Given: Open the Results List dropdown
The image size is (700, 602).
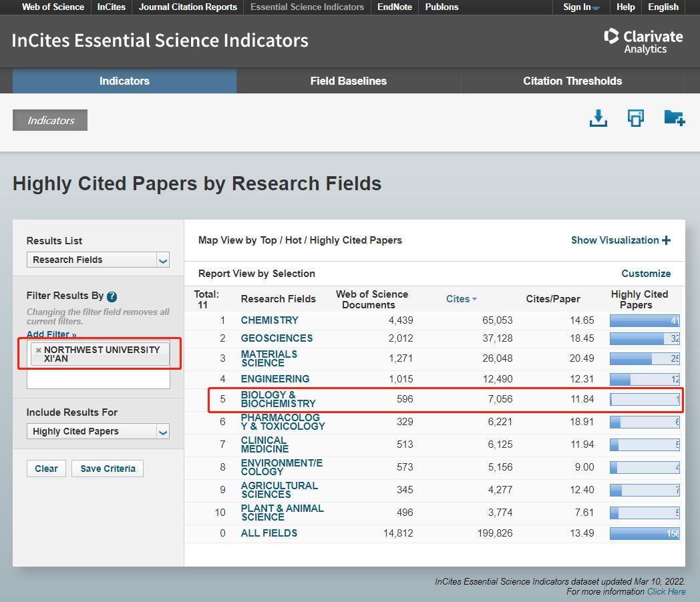Looking at the screenshot, I should (98, 260).
